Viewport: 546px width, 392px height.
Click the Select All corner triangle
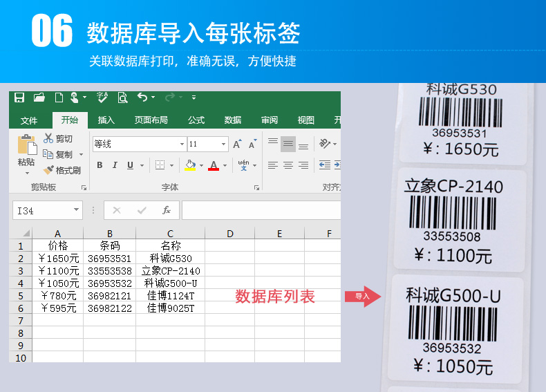pos(26,233)
